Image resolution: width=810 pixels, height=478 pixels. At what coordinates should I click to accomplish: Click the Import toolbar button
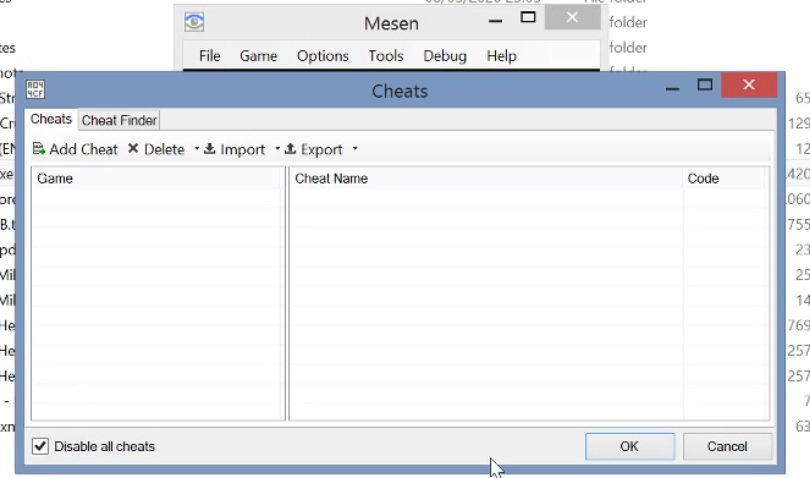point(235,149)
